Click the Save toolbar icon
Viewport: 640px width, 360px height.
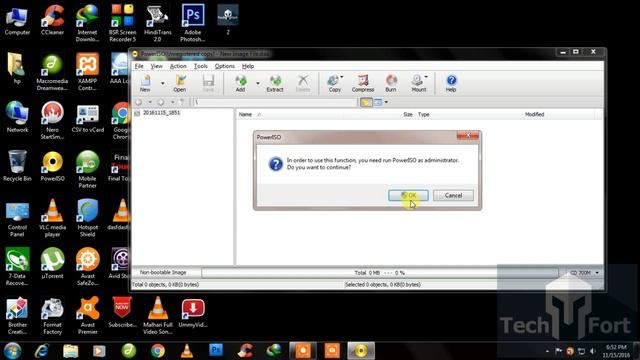coord(208,83)
